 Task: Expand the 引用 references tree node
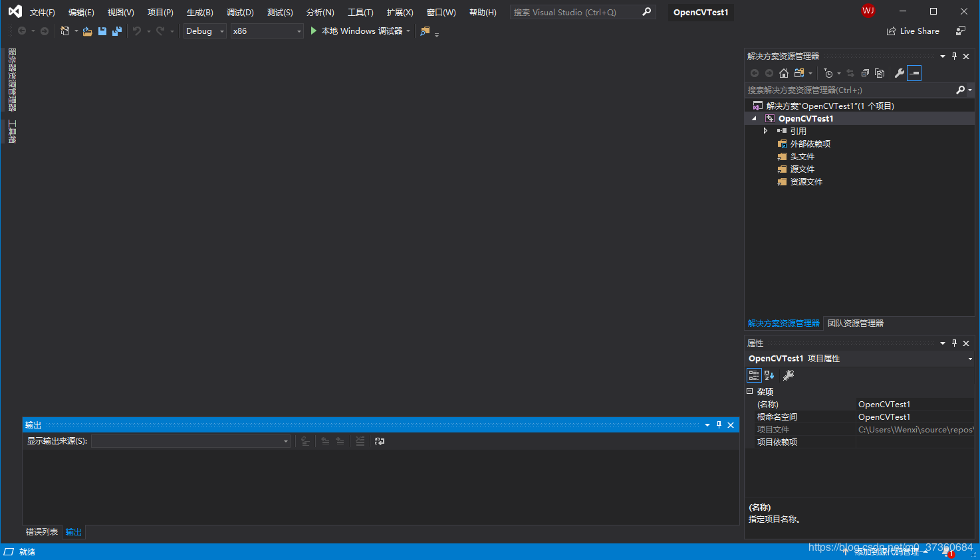[765, 131]
